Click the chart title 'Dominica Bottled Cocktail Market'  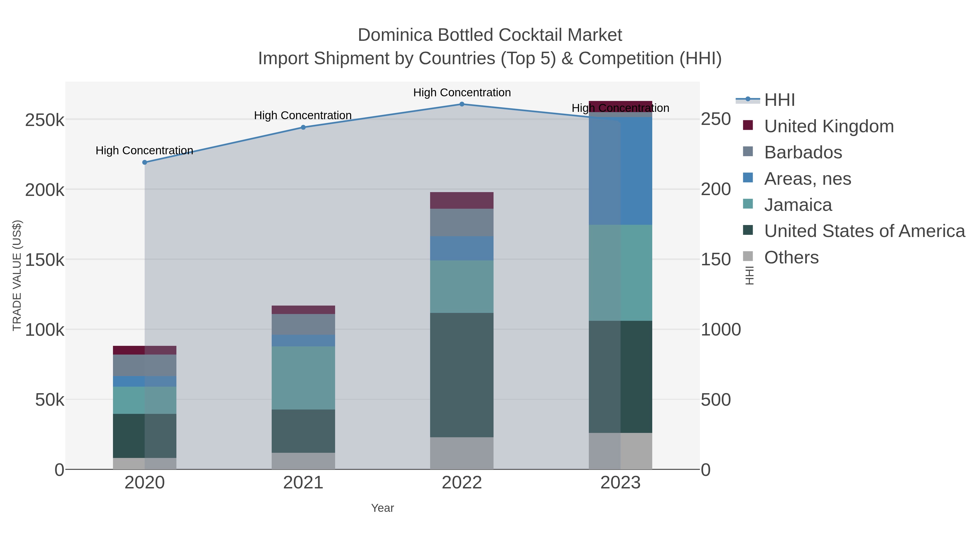[x=490, y=35]
